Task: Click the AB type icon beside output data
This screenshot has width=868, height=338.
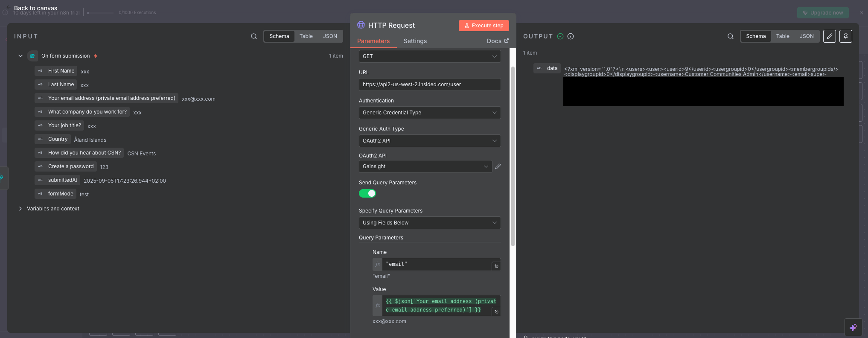Action: click(539, 68)
